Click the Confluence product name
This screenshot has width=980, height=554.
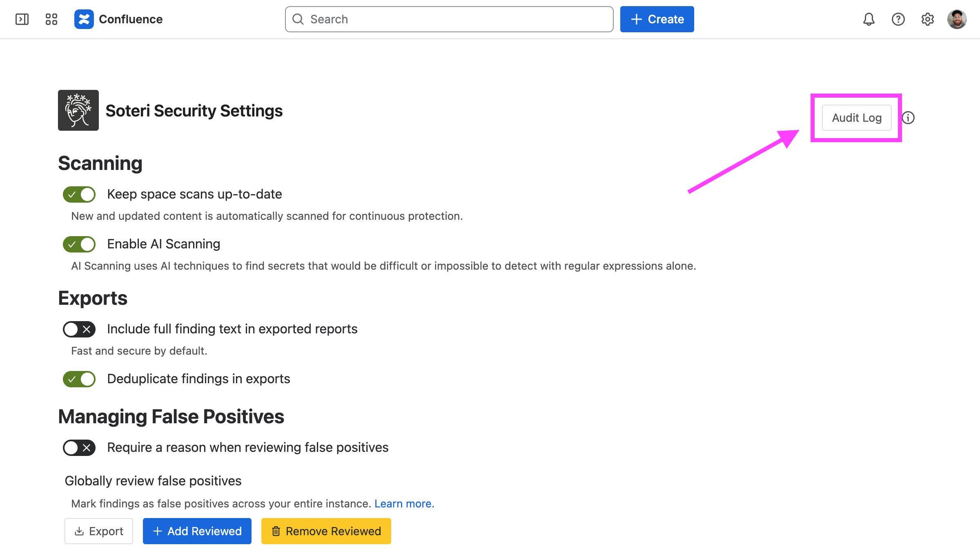click(131, 19)
